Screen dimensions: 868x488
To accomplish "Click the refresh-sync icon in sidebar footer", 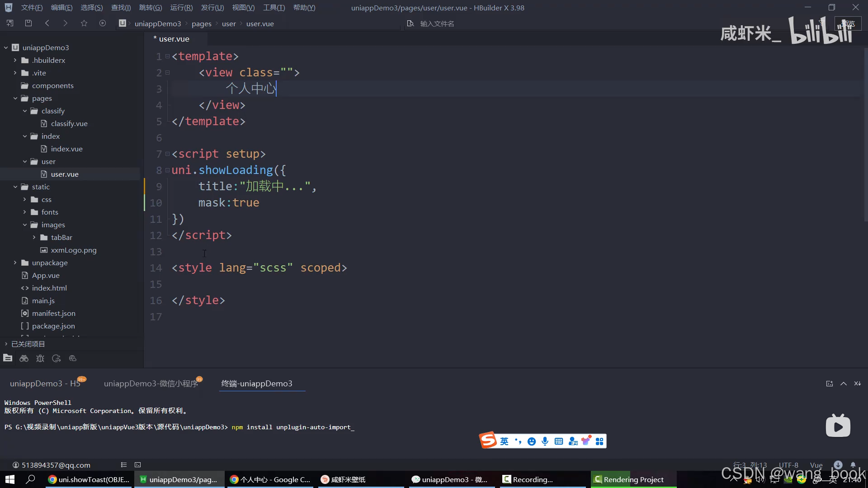I will [x=57, y=358].
